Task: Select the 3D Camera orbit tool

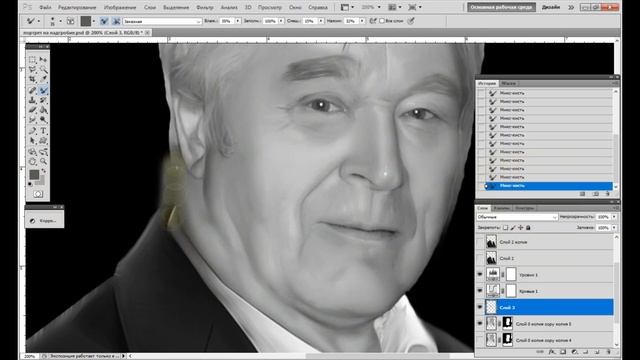Action: (43, 152)
